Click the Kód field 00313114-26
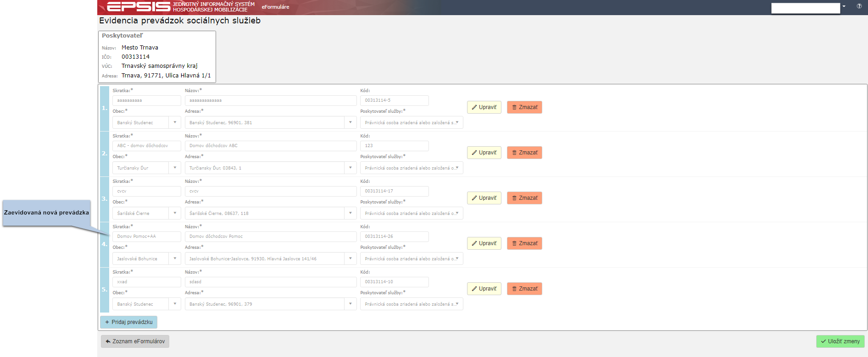The image size is (868, 357). point(394,236)
